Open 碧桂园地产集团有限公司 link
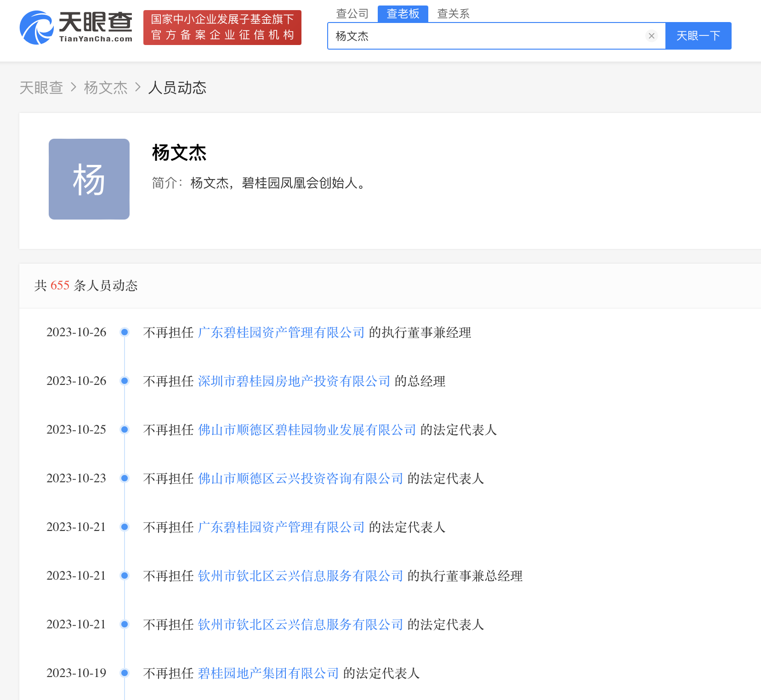Viewport: 761px width, 700px height. (268, 673)
